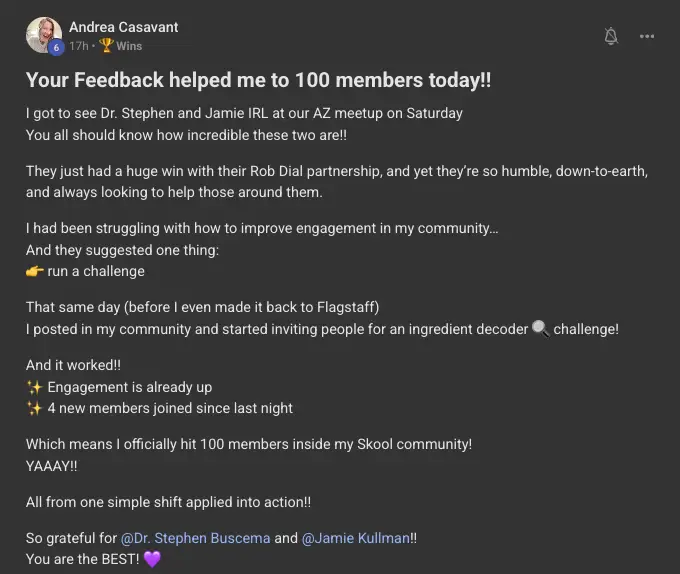Click the 17h post timestamp

[x=78, y=46]
